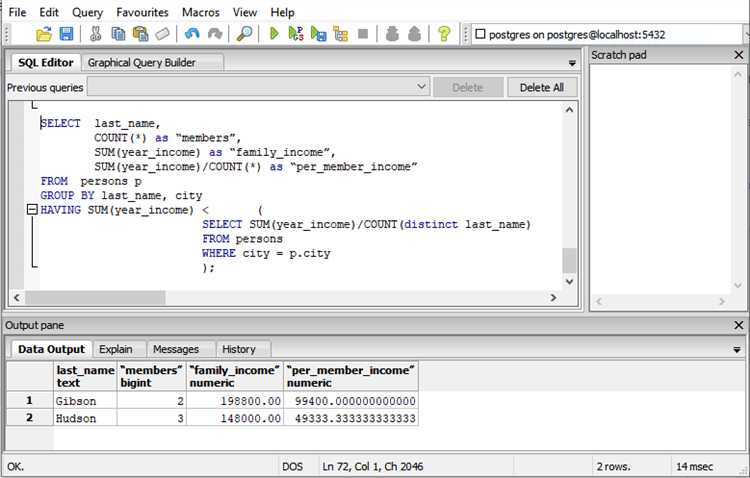Close the Scratch pad panel
The image size is (750, 478).
[x=738, y=55]
